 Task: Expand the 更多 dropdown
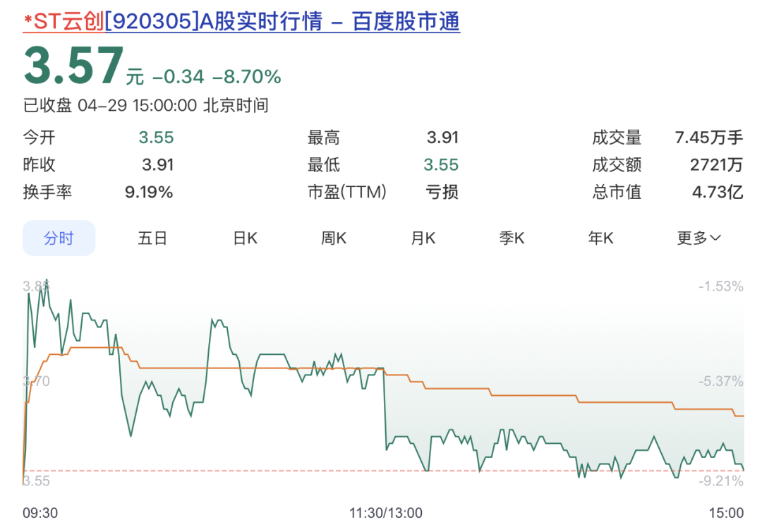tap(698, 238)
